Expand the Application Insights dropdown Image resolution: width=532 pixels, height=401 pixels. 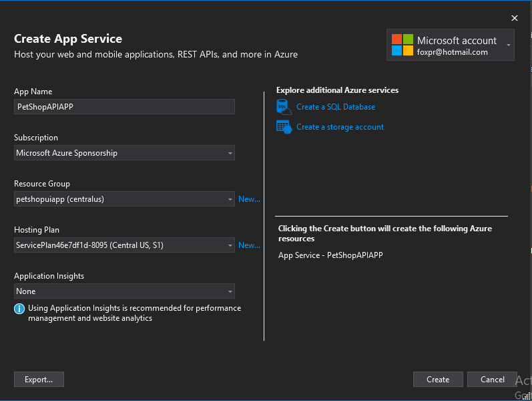pos(124,291)
